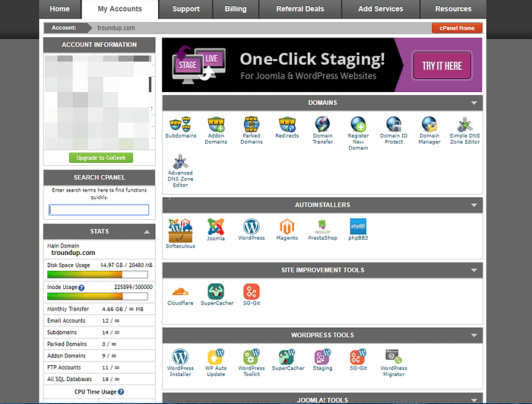Open the Resources tab
This screenshot has width=532, height=404.
point(453,9)
